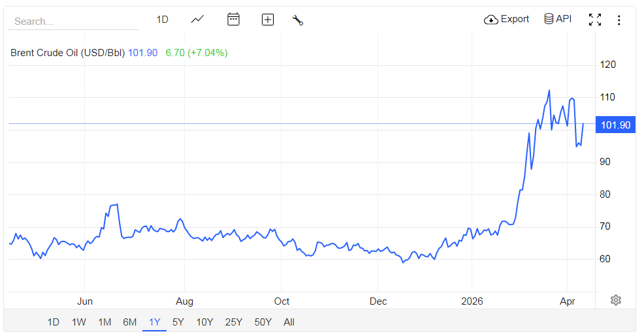Switch to the 10Y range
644x334 pixels.
click(x=204, y=322)
